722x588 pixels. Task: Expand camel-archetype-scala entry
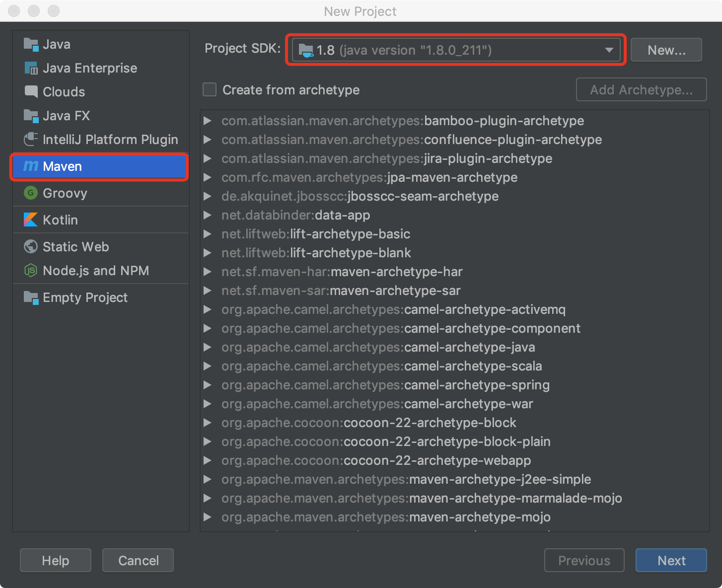pos(208,366)
